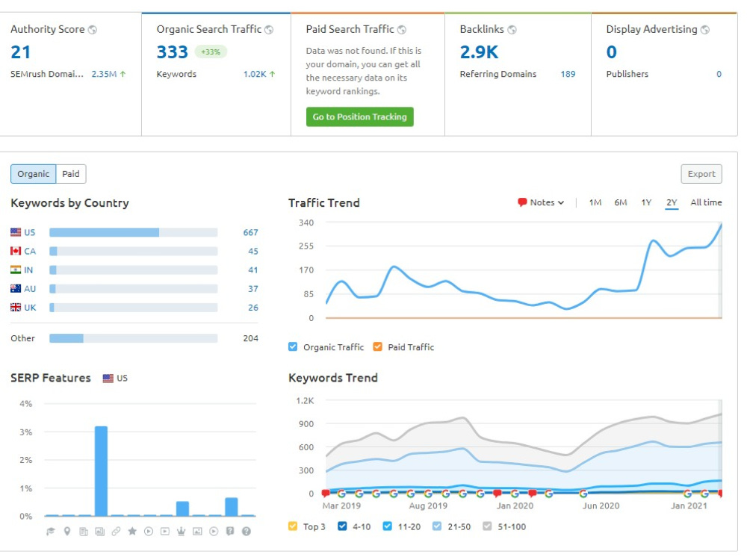Click the US flag in Keywords by Country
747x560 pixels.
point(16,232)
